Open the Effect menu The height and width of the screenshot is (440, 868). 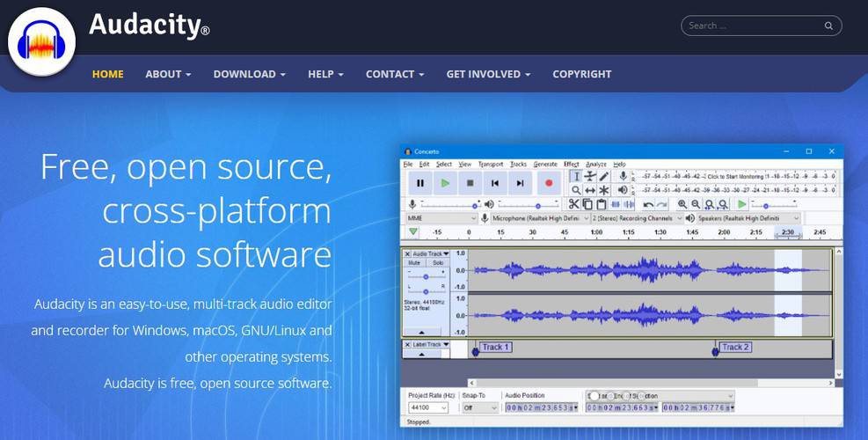pos(572,164)
